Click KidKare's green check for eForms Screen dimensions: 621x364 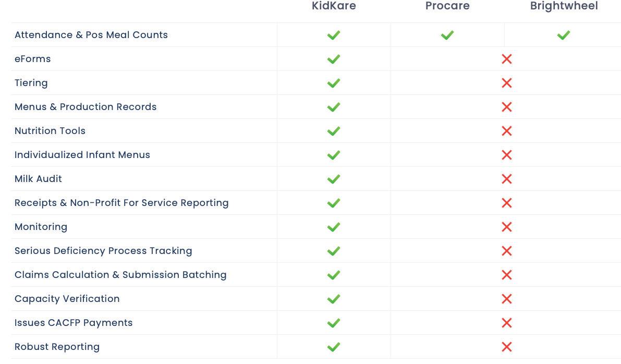point(334,59)
